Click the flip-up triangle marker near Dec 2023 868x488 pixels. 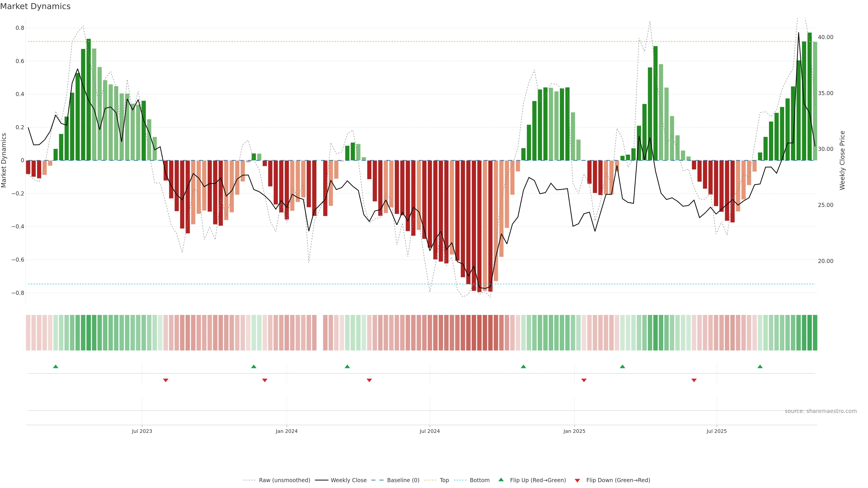click(x=254, y=366)
